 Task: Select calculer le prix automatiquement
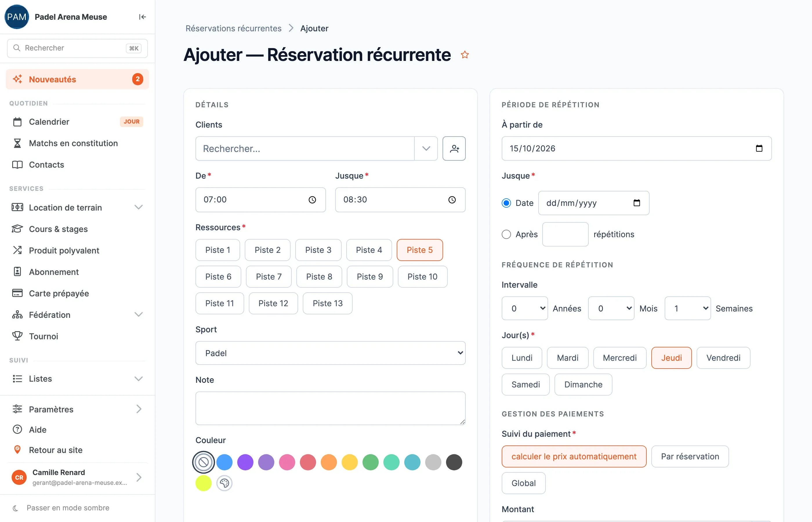(x=574, y=456)
